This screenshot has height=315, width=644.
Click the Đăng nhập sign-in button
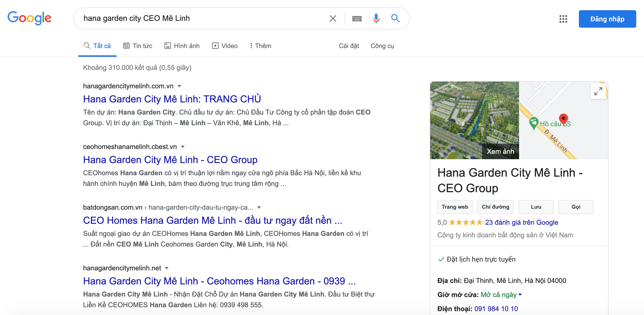(607, 19)
